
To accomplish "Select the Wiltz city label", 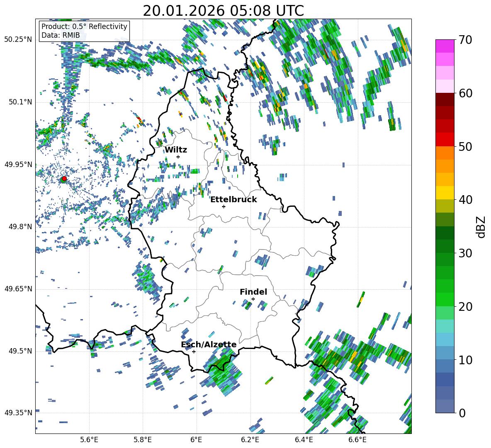I will tap(176, 150).
